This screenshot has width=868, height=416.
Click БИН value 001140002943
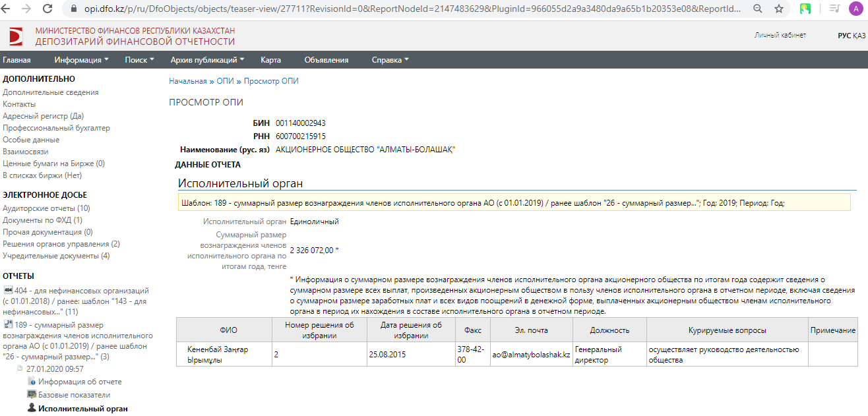coord(301,123)
